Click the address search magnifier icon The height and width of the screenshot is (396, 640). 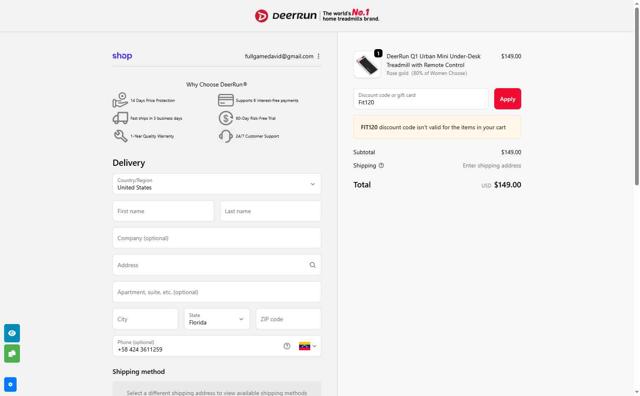(312, 265)
